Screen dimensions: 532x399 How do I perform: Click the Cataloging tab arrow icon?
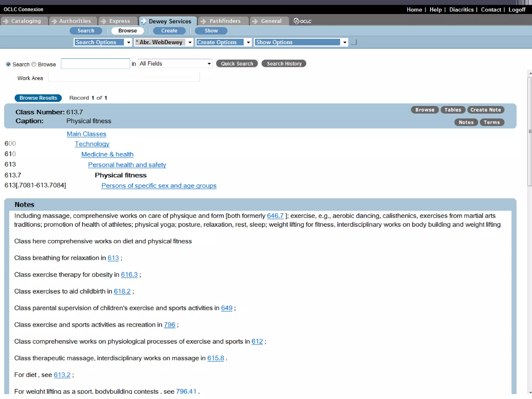point(6,21)
